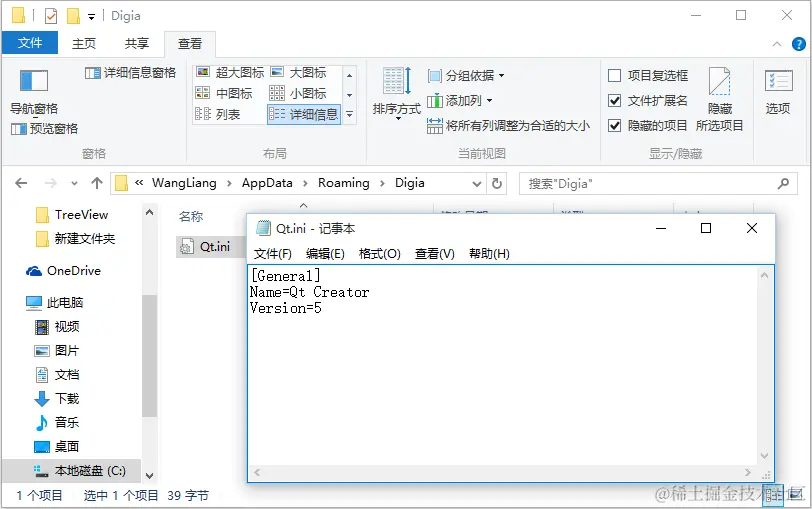The image size is (812, 509).
Task: Open Music (音乐) in navigation pane
Action: 57,423
